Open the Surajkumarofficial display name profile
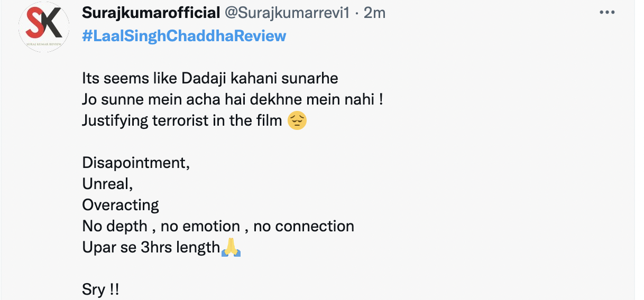This screenshot has height=300, width=644. [151, 13]
